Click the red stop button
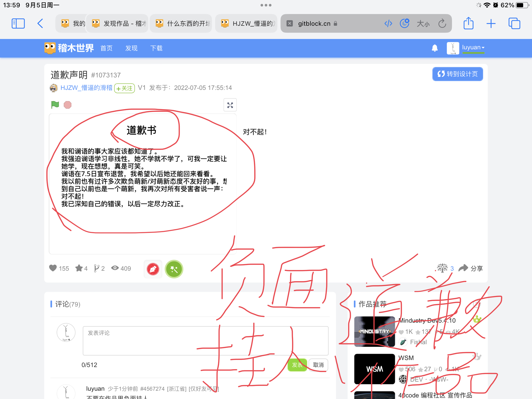The image size is (532, 399). tap(68, 105)
